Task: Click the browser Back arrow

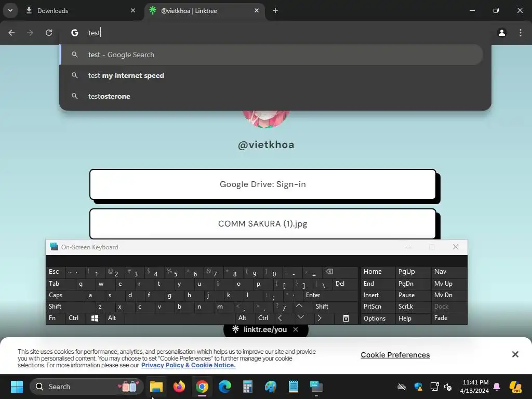Action: pyautogui.click(x=11, y=33)
